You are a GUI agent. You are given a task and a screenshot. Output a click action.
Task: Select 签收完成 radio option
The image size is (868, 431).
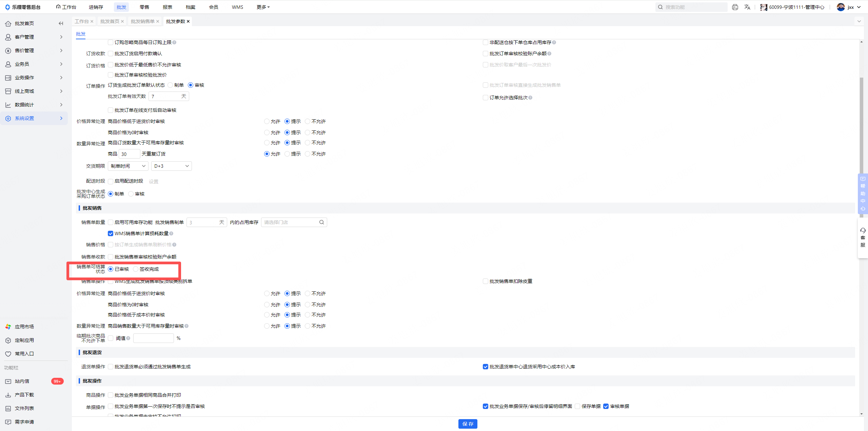[x=136, y=269]
